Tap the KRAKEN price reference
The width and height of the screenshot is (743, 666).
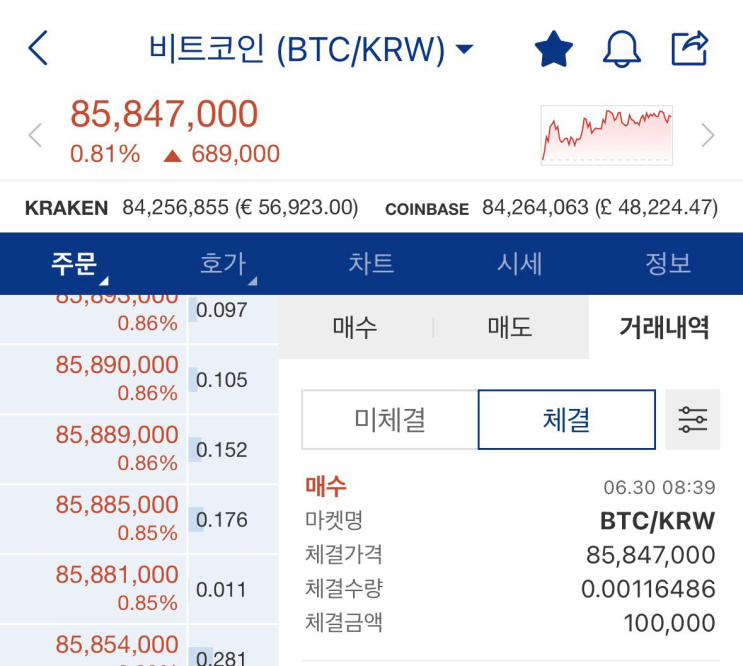pyautogui.click(x=190, y=208)
